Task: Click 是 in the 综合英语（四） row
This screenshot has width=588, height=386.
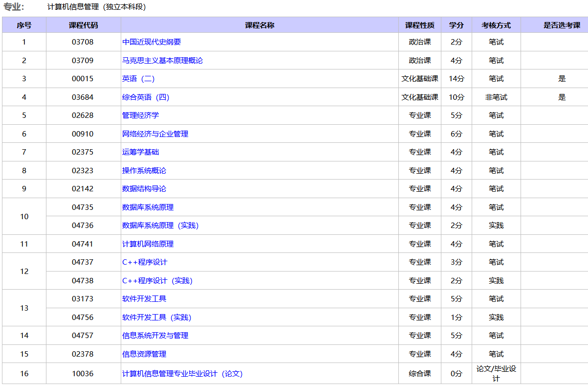Action: pos(562,97)
